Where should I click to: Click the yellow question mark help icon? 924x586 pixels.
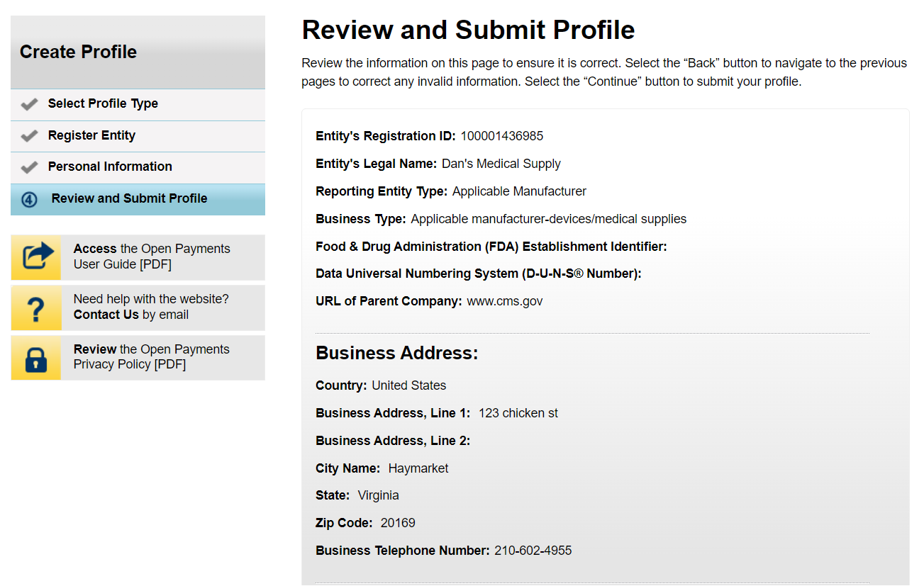point(36,308)
